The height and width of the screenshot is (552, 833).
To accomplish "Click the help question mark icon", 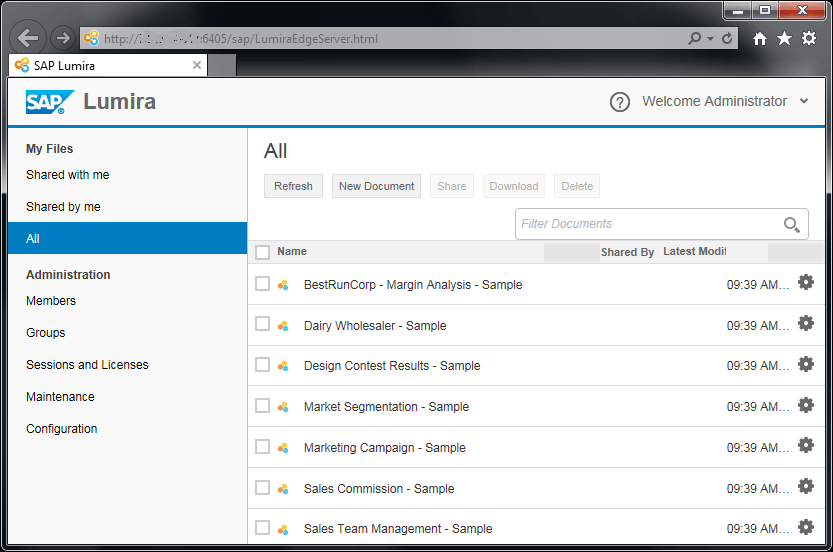I will [619, 102].
